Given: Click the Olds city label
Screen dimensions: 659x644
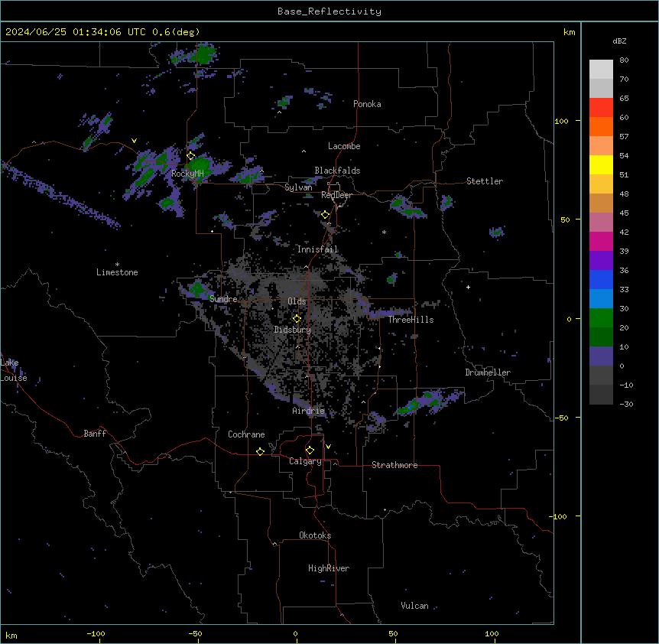Looking at the screenshot, I should tap(297, 301).
